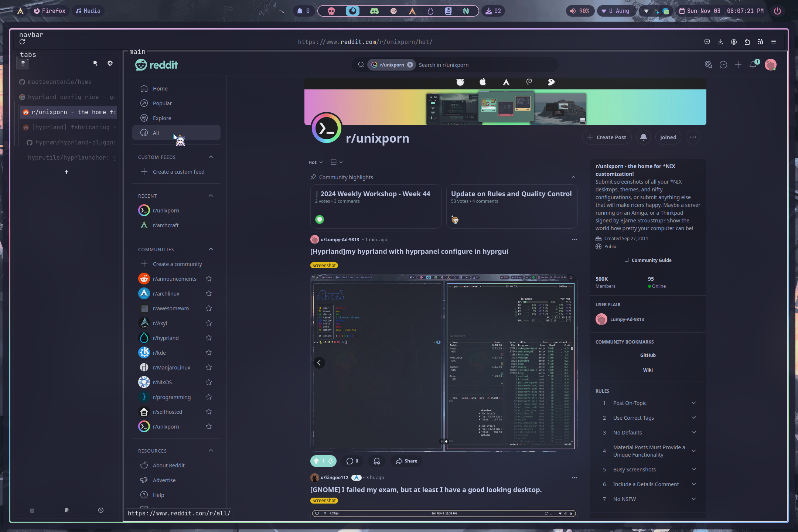This screenshot has width=798, height=532.
Task: Open Reddit chat messages icon
Action: click(723, 65)
